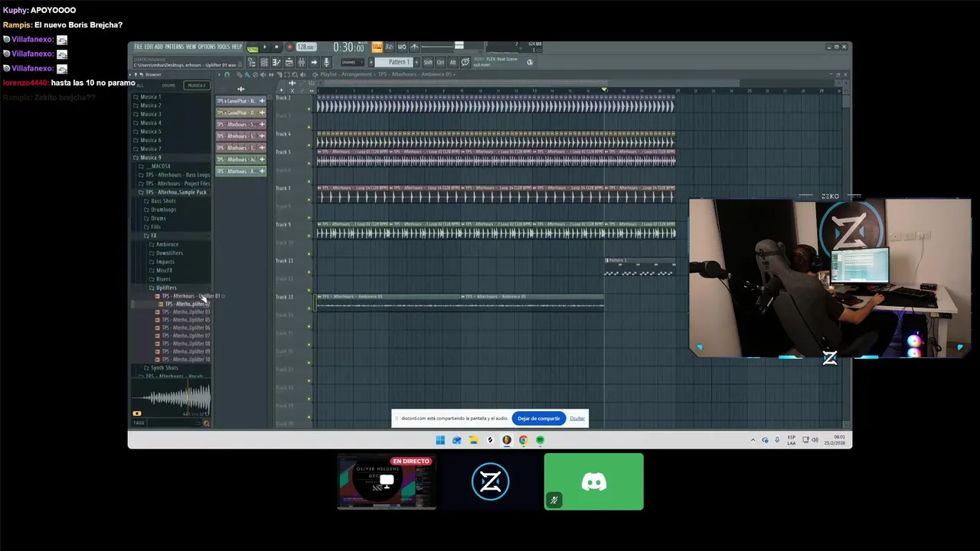980x551 pixels.
Task: Open the FILE menu in FL Studio
Action: [x=139, y=47]
